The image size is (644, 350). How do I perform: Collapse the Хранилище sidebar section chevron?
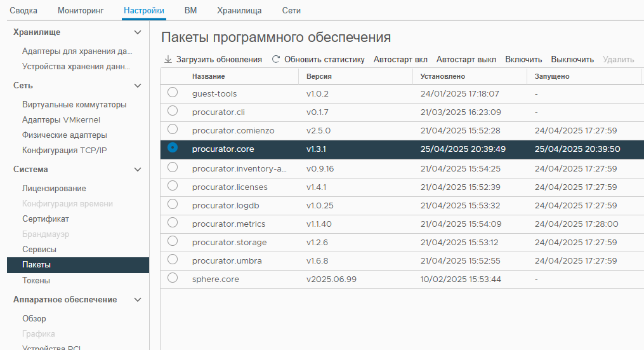[138, 32]
